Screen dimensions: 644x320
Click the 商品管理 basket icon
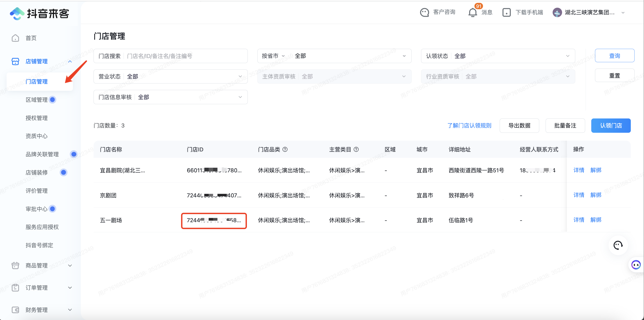[15, 265]
